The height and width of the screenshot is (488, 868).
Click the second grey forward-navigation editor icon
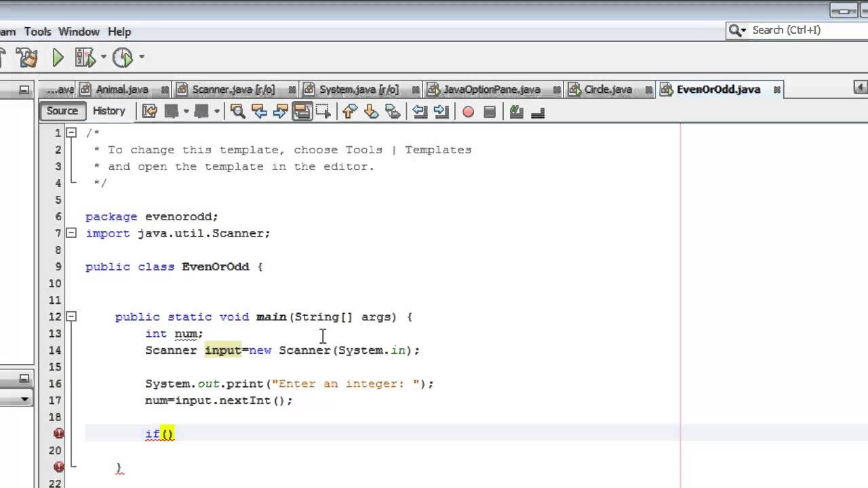click(x=201, y=112)
